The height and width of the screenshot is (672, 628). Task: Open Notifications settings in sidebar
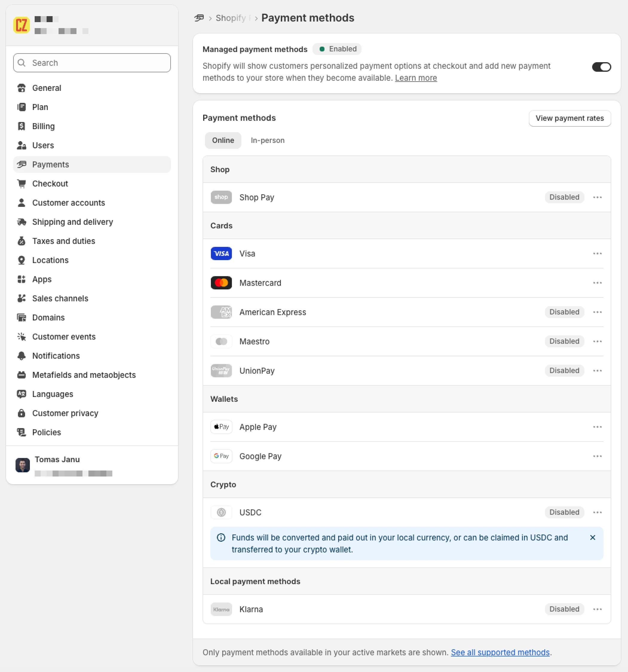[92, 356]
